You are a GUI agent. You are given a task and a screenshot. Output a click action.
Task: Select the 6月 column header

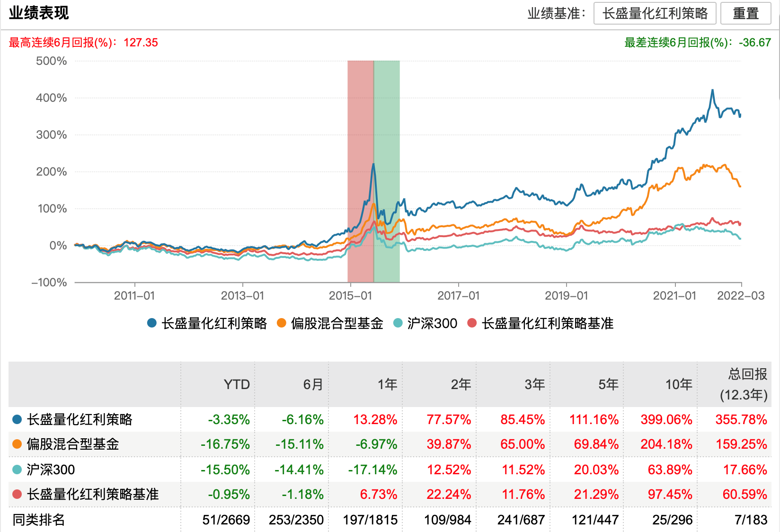coord(313,384)
